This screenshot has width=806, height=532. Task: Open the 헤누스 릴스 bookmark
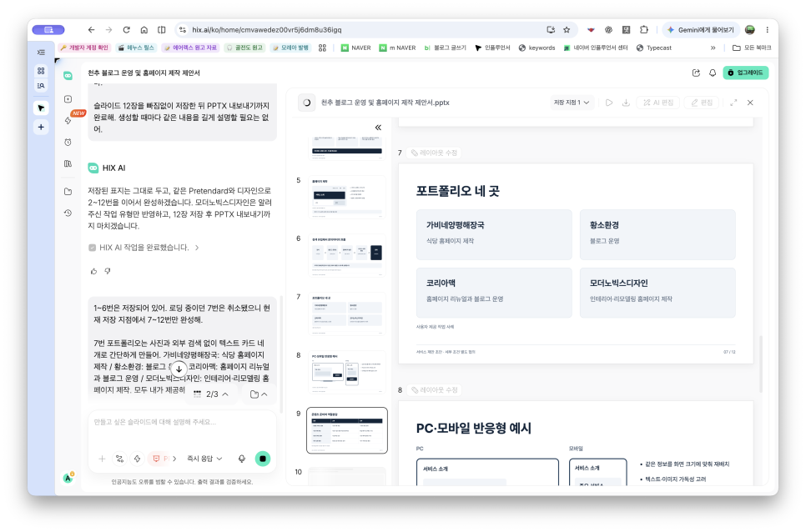click(136, 48)
